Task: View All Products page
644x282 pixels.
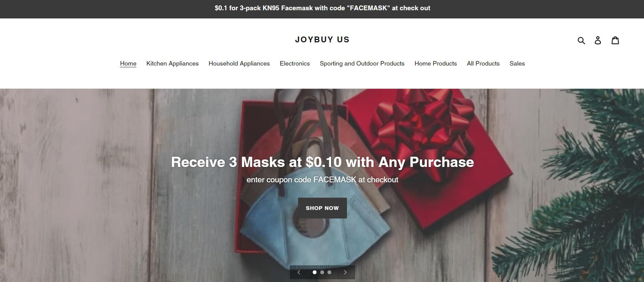Action: 483,64
